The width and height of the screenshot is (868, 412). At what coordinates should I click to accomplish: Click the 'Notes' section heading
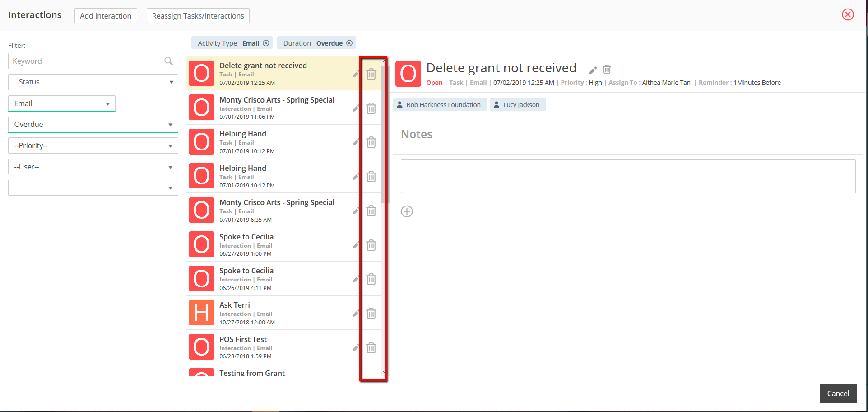(x=417, y=134)
